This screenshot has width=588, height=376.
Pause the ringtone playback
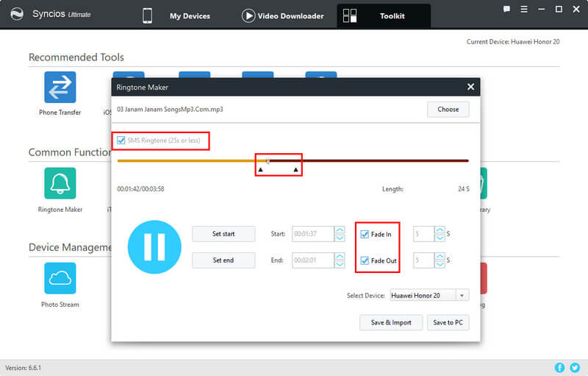coord(154,247)
